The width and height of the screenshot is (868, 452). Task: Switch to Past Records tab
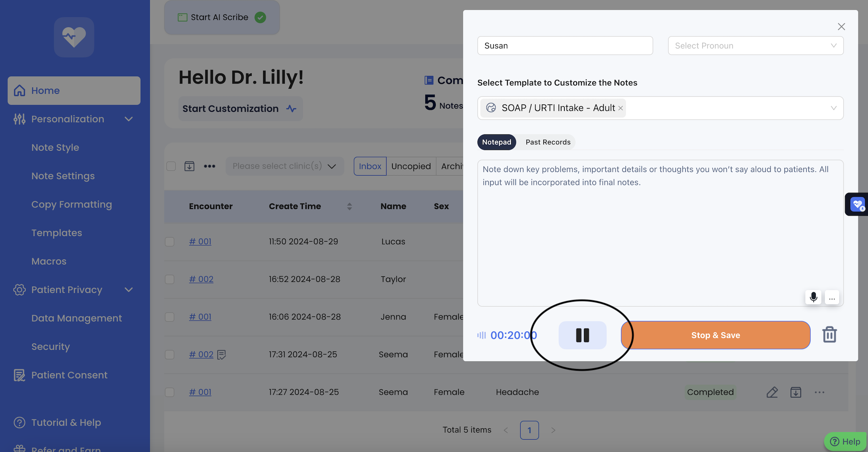tap(548, 142)
